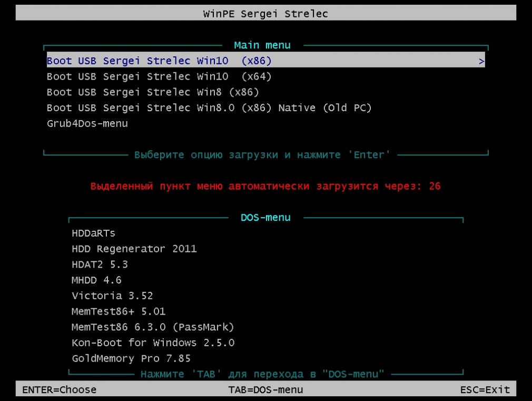Image resolution: width=532 pixels, height=401 pixels.
Task: Click the DOS-menu header label
Action: pos(265,217)
